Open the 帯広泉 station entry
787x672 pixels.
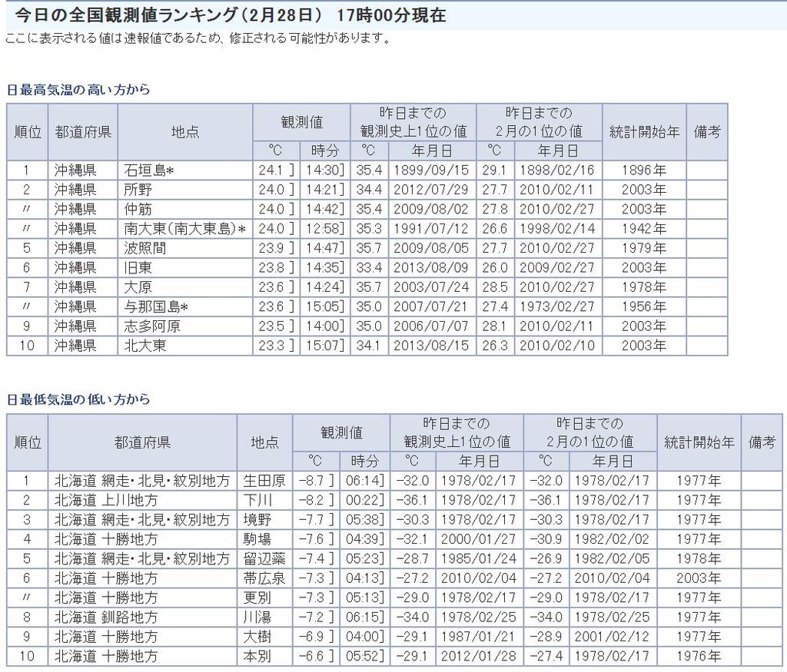tap(264, 578)
